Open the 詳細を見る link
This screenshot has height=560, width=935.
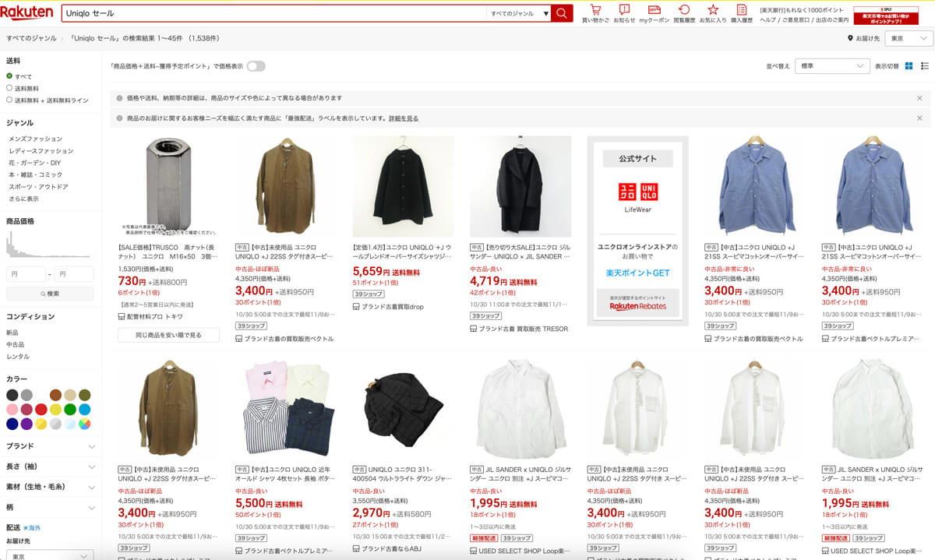point(404,118)
